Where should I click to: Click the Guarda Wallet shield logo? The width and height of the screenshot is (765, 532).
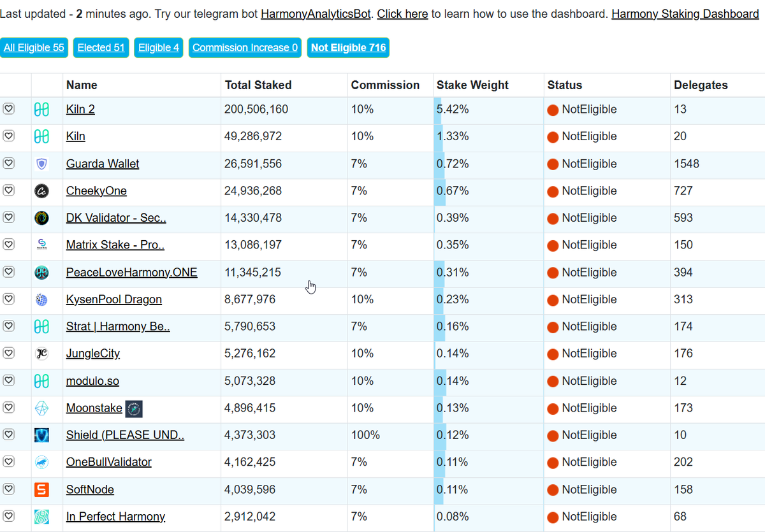(x=41, y=164)
